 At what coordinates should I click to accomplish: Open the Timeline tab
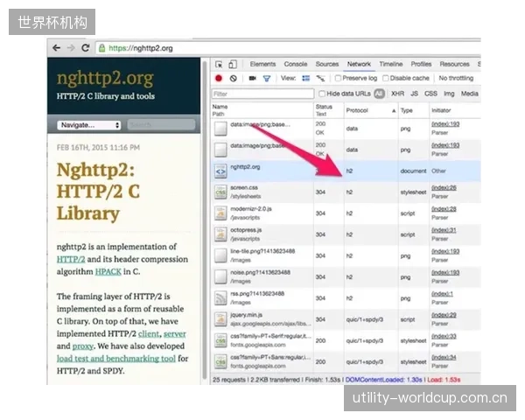click(x=391, y=64)
